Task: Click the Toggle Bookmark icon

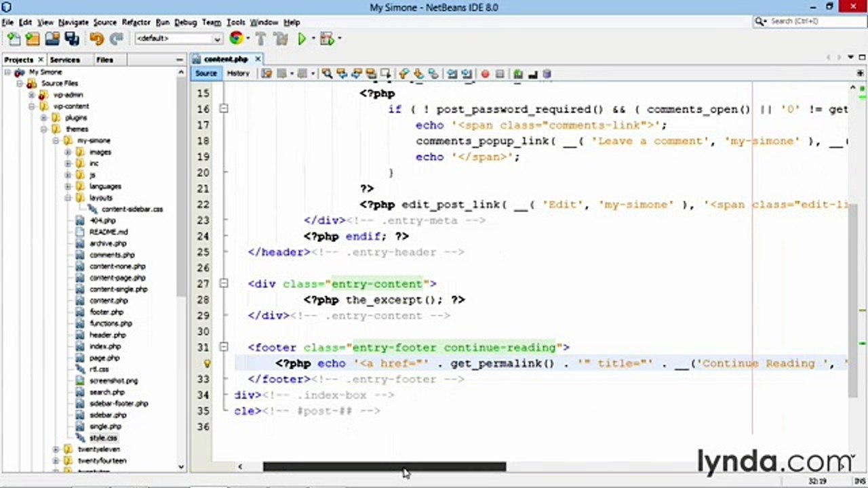Action: tap(433, 73)
